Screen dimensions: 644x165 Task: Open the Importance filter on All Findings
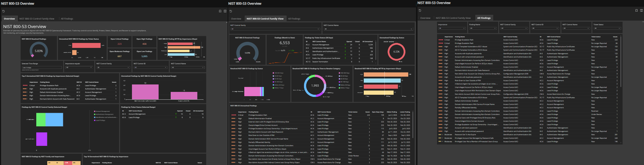pos(452,28)
